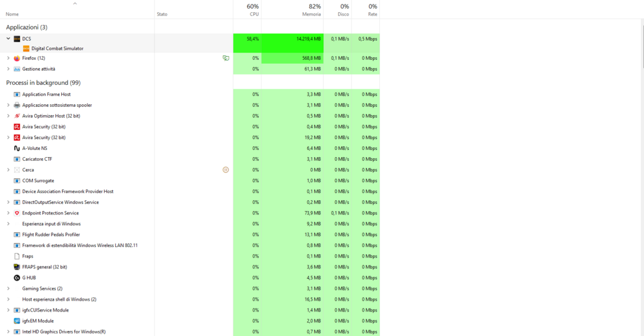Sort by the Rete column header
644x336 pixels.
pyautogui.click(x=366, y=10)
